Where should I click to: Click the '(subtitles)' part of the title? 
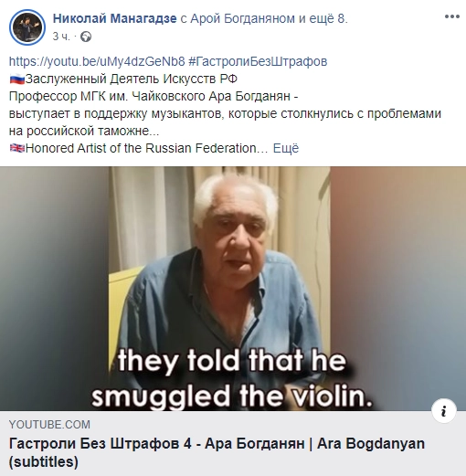[x=44, y=461]
